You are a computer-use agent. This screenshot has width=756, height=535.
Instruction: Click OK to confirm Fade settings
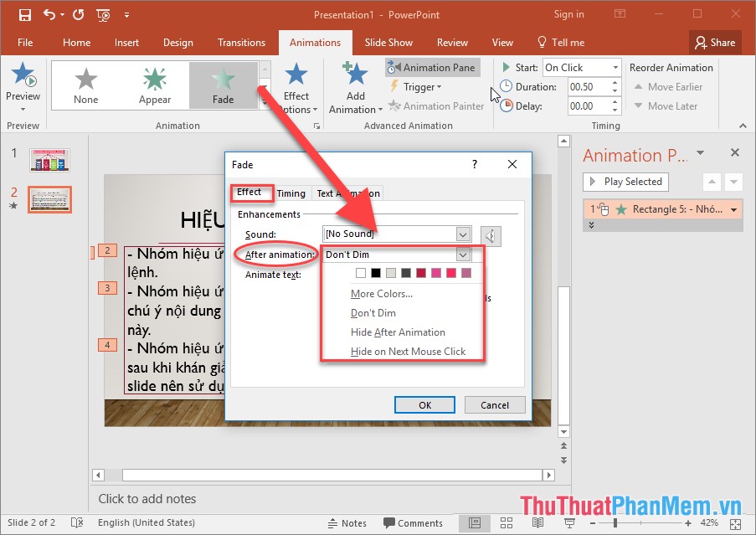[424, 404]
